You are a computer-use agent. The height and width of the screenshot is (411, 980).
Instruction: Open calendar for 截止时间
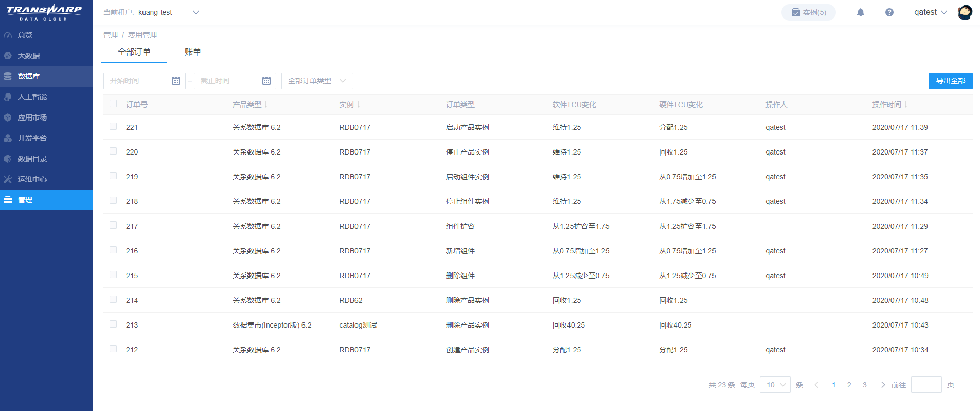[266, 81]
